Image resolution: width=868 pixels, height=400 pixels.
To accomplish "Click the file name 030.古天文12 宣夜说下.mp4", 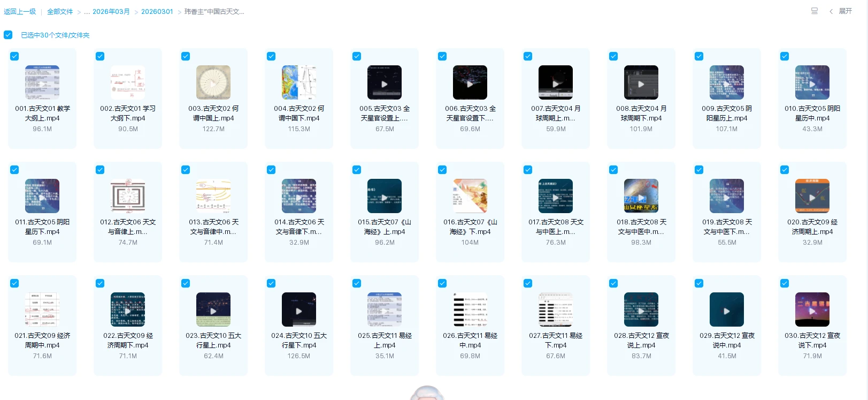I will coord(812,340).
